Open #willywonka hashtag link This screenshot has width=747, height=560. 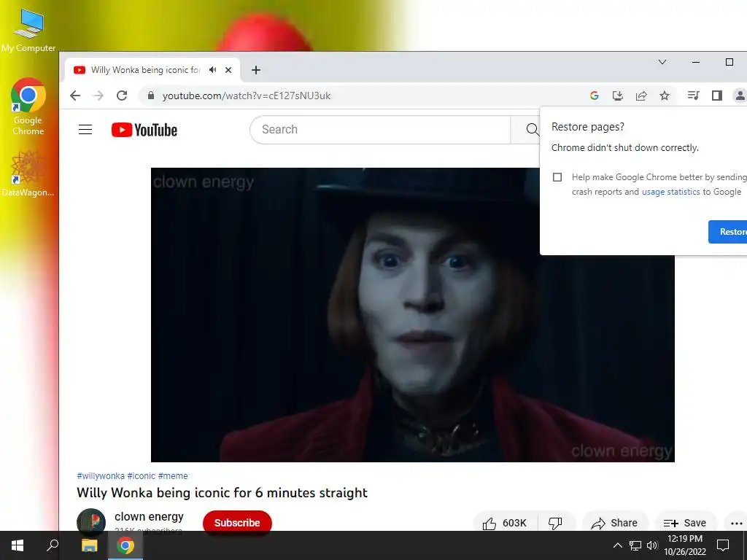(101, 475)
